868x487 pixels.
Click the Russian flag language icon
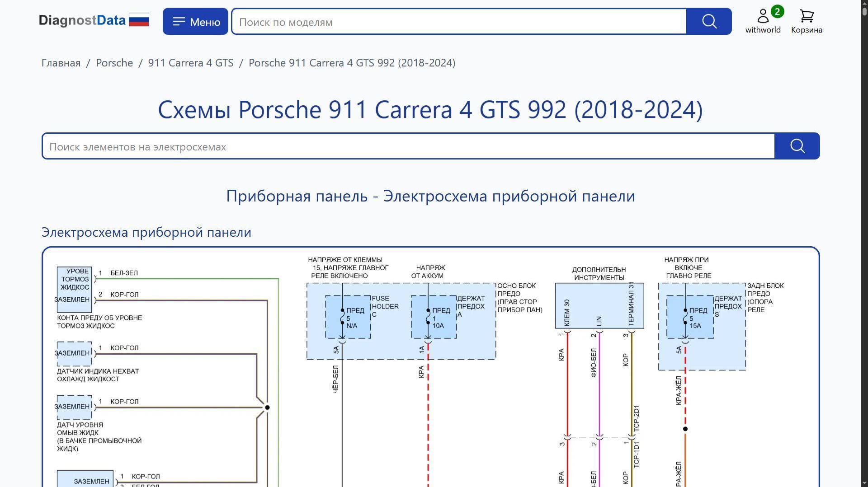coord(139,20)
